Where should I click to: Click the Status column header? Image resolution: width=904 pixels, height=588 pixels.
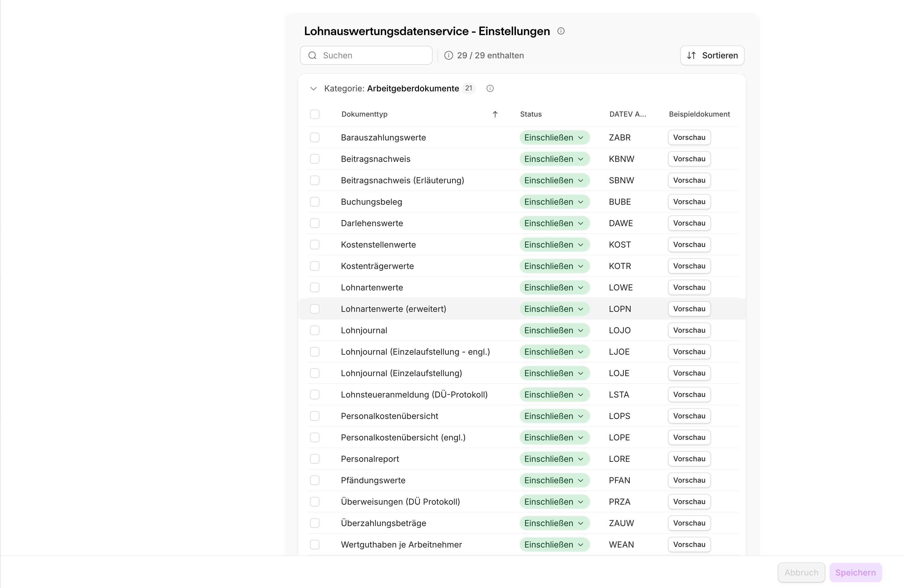[x=531, y=114]
